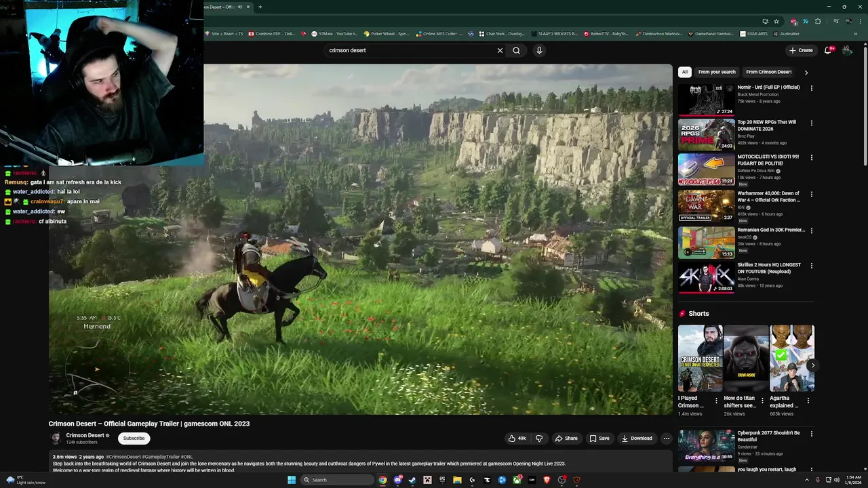
Task: Open Online MP3 Cutter bookmark
Action: 439,33
